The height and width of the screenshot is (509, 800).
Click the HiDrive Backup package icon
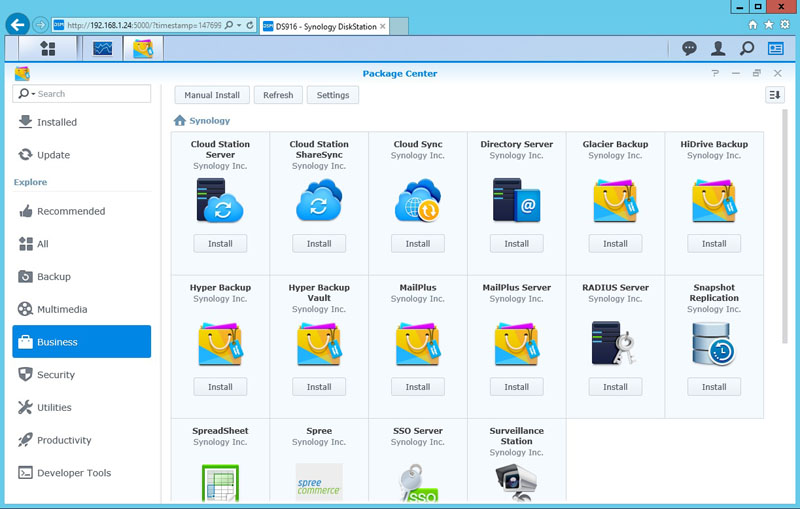714,200
